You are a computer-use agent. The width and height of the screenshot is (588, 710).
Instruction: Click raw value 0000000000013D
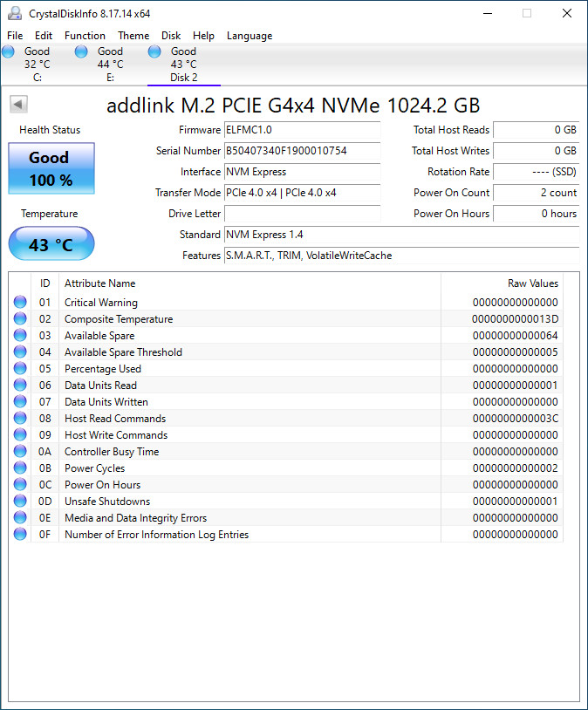[x=515, y=318]
